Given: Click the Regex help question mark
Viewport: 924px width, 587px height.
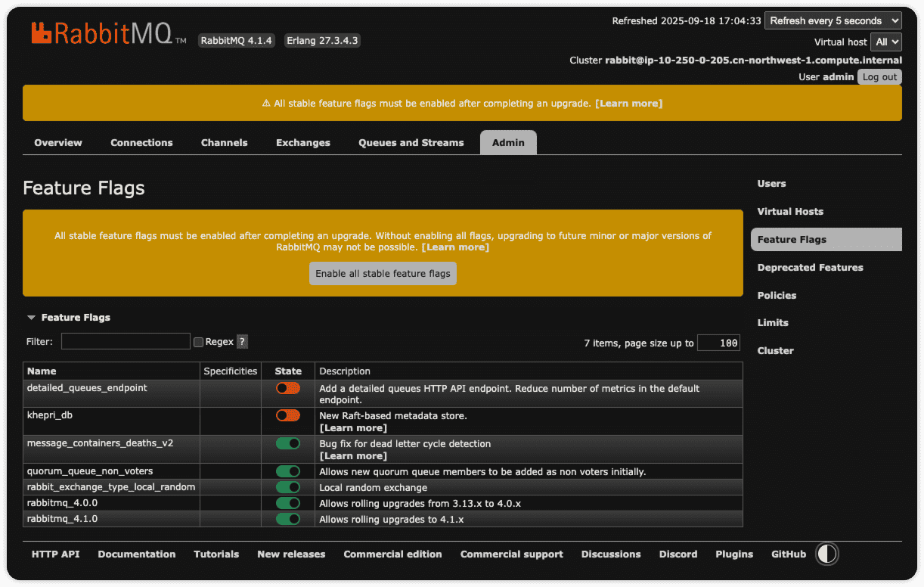Looking at the screenshot, I should (x=242, y=342).
